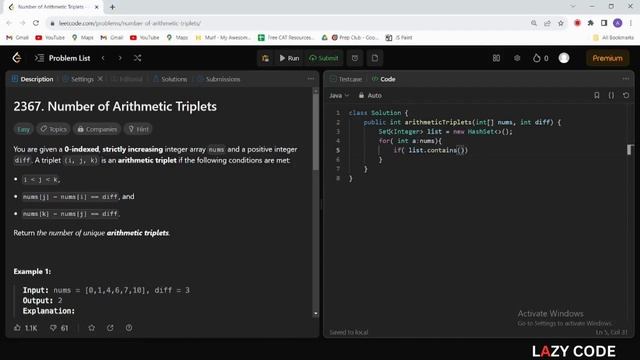Image resolution: width=640 pixels, height=360 pixels.
Task: Open the Java language dropdown
Action: click(x=339, y=95)
